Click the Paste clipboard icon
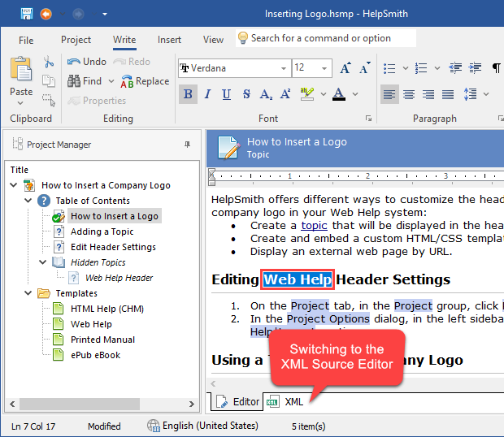504x437 pixels. coord(21,68)
